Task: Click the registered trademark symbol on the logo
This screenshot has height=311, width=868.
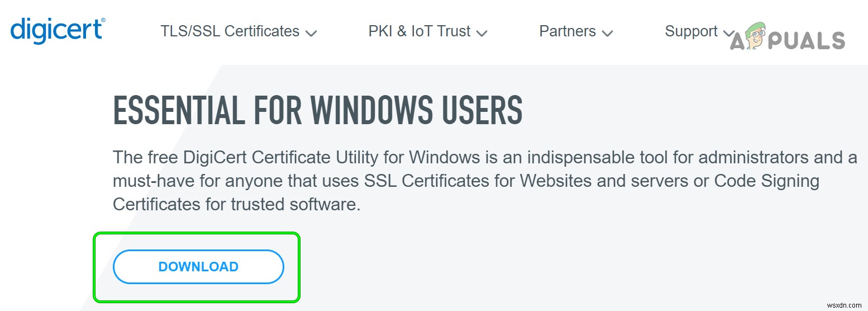Action: [103, 21]
